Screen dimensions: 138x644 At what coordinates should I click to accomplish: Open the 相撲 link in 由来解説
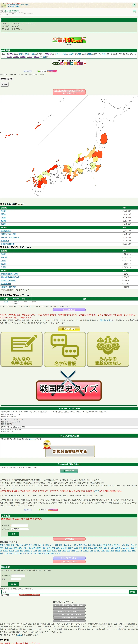point(79,54)
